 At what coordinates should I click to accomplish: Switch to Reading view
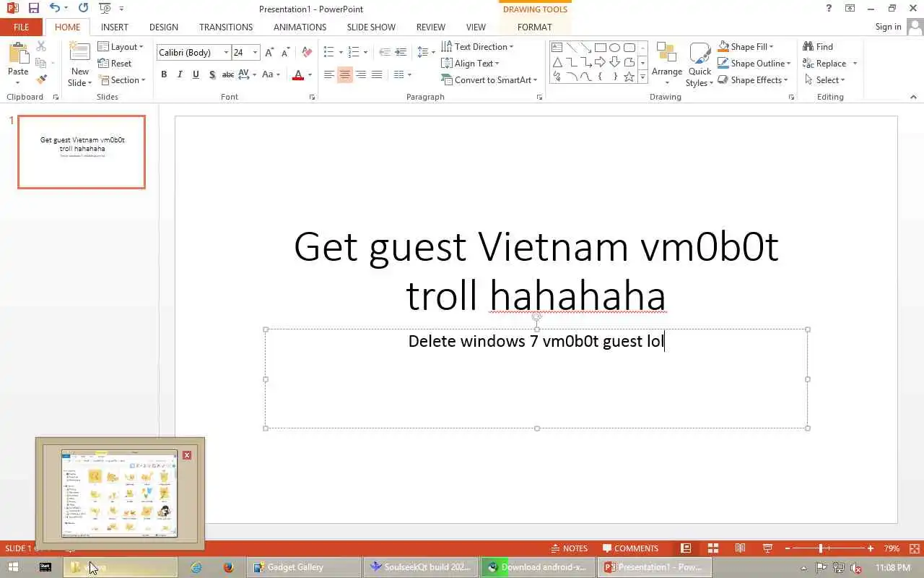(x=740, y=548)
